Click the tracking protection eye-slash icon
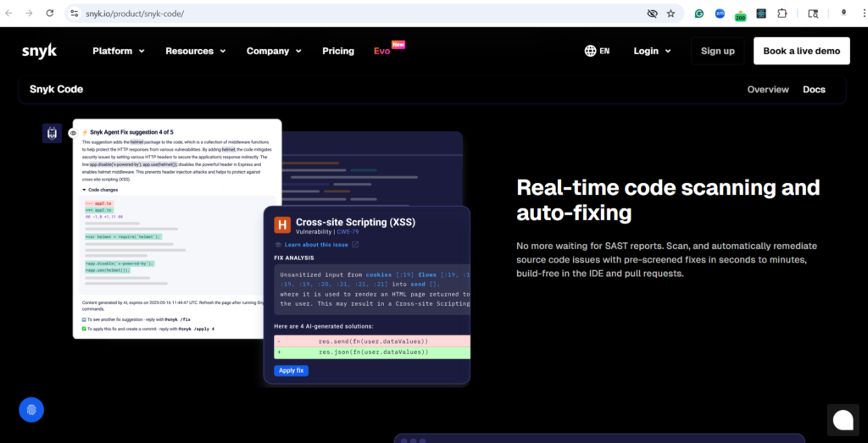This screenshot has width=868, height=443. coord(652,14)
